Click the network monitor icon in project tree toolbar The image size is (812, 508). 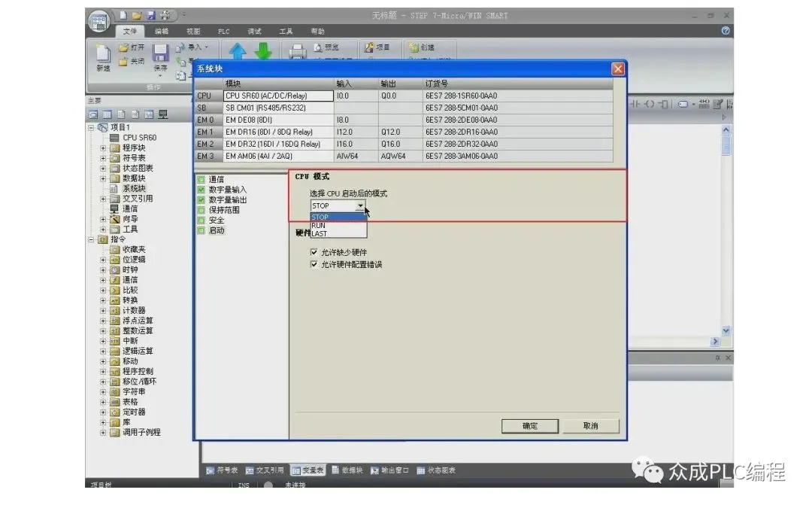pos(163,114)
